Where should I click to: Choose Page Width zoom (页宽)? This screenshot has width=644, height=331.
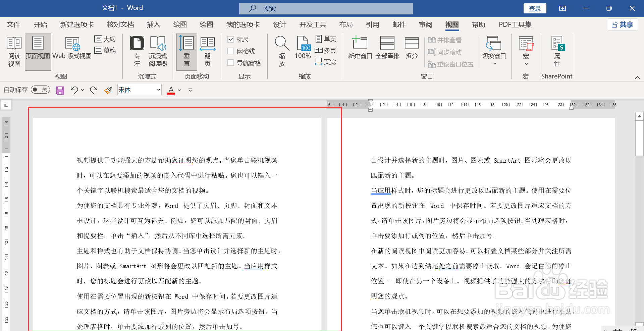tap(326, 62)
